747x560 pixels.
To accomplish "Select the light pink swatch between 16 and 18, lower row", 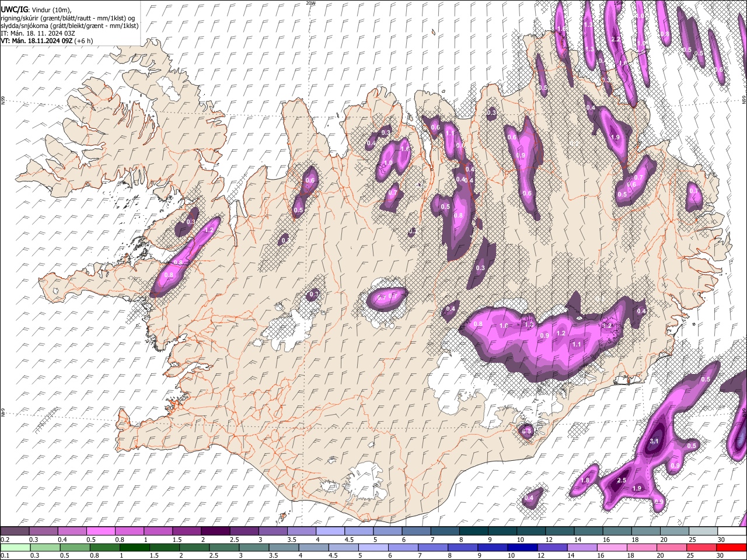I will [x=612, y=548].
